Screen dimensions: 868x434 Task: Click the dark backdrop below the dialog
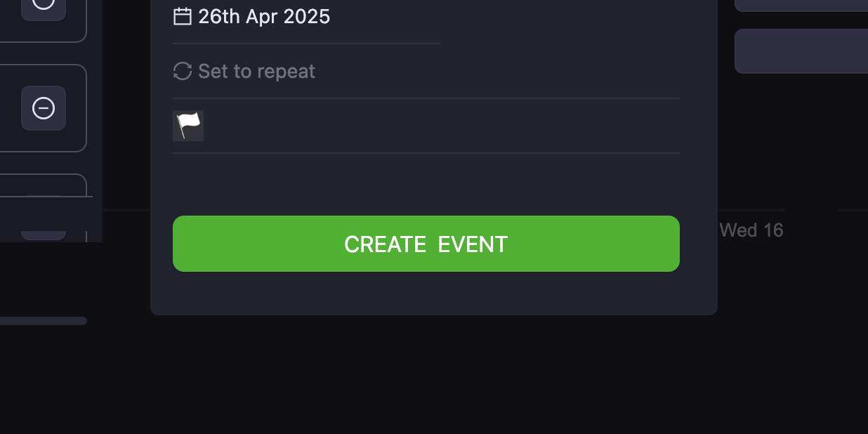tap(433, 376)
